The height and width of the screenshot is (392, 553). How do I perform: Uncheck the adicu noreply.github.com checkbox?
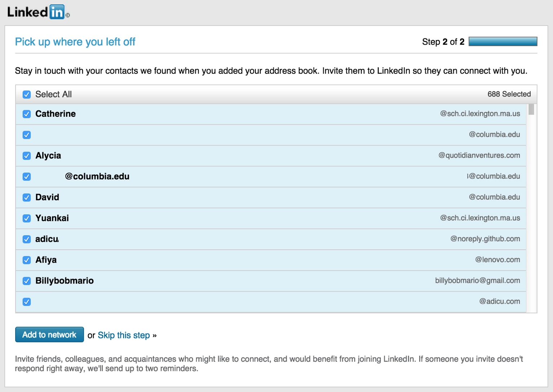point(27,239)
